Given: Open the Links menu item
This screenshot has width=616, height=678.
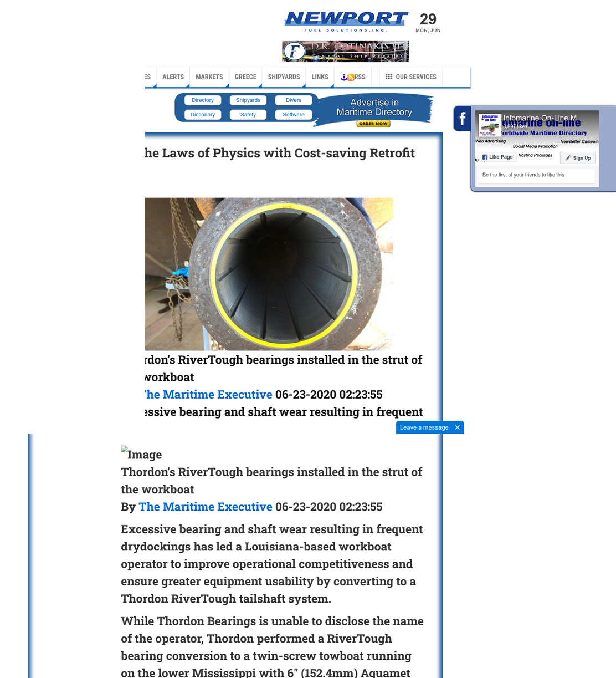Looking at the screenshot, I should coord(320,77).
